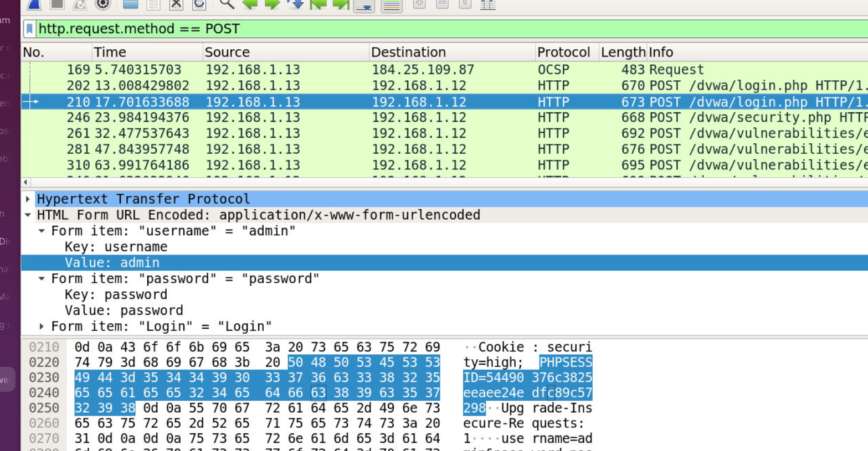This screenshot has width=868, height=451.
Task: Expand the Hypertext Transfer Protocol section
Action: pyautogui.click(x=28, y=199)
